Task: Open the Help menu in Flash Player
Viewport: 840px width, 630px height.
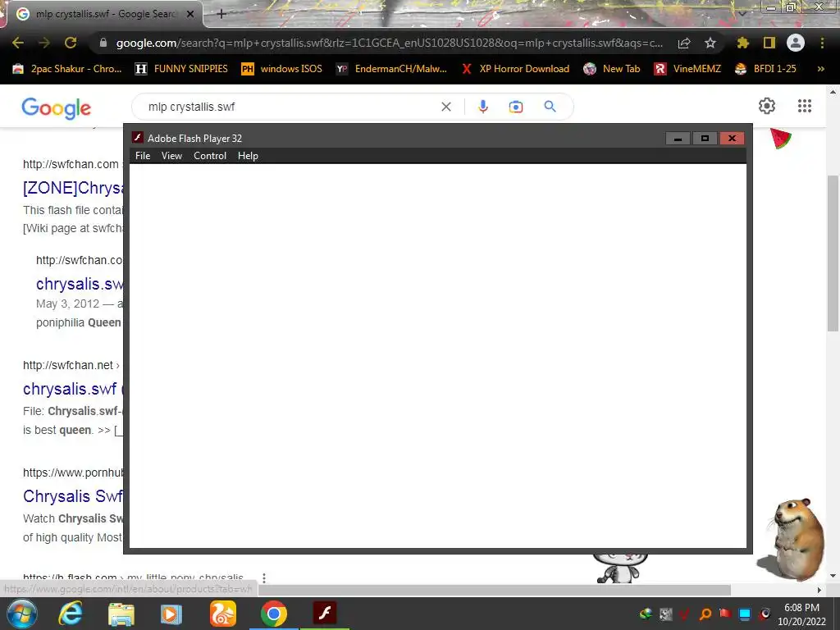Action: (248, 156)
